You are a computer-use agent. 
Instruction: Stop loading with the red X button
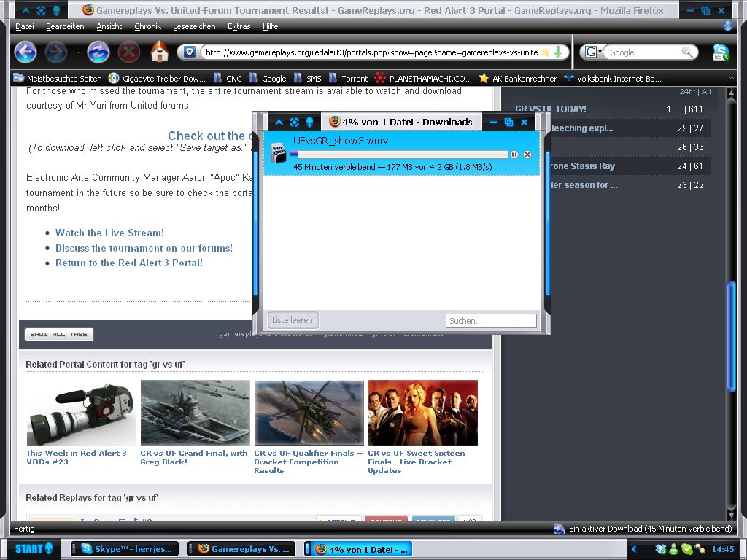click(x=128, y=52)
